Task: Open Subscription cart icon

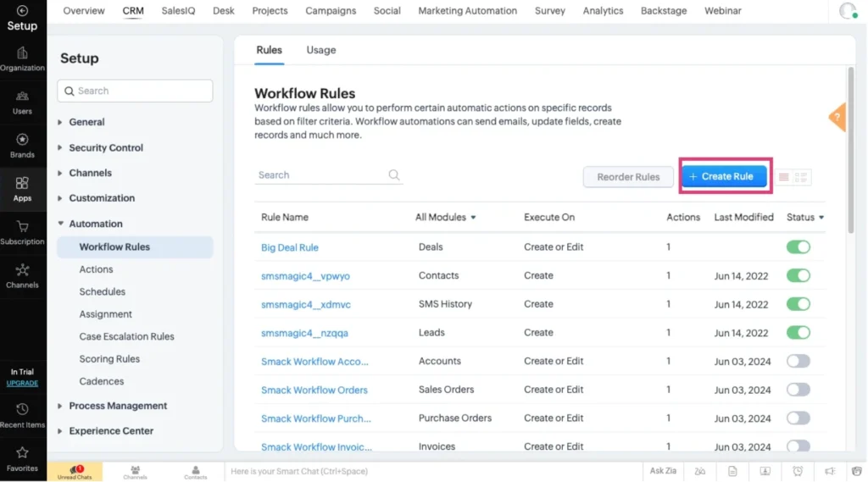Action: (22, 226)
